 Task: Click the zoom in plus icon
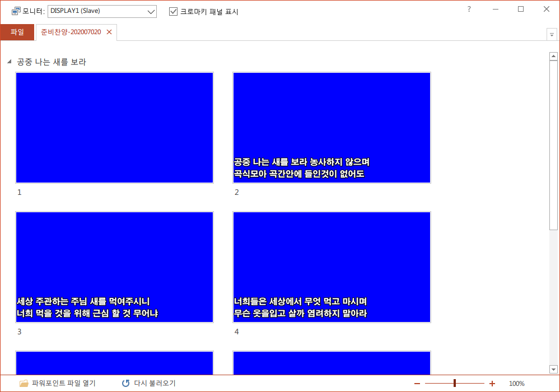pos(492,384)
